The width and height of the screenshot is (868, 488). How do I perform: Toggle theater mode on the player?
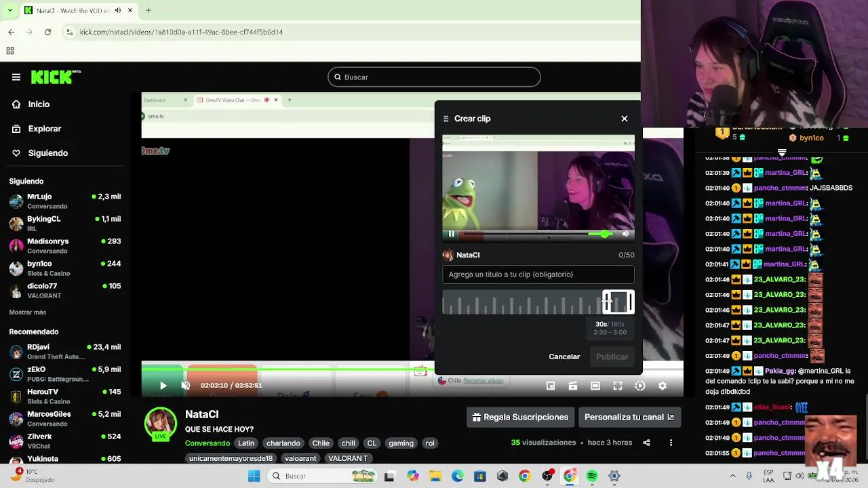tap(595, 386)
